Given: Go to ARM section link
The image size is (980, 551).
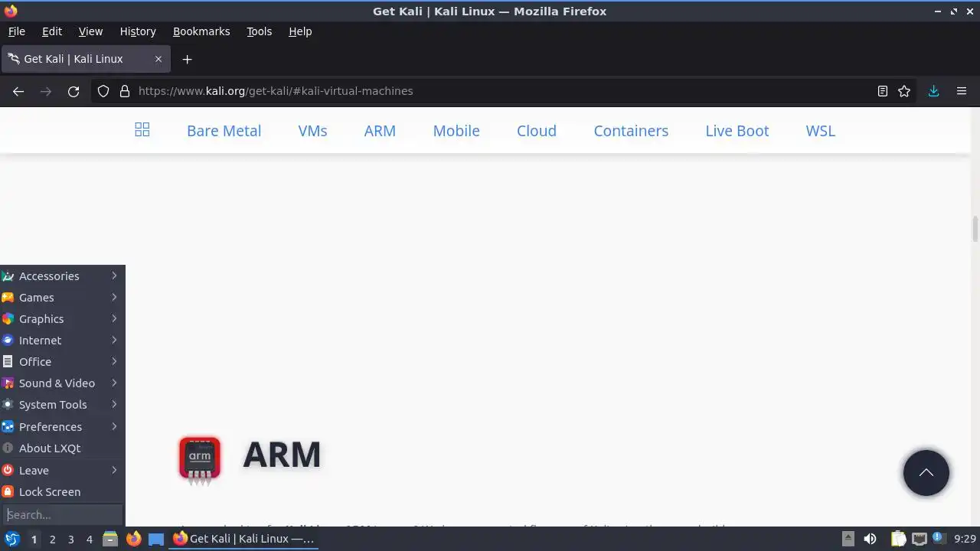Looking at the screenshot, I should (380, 131).
